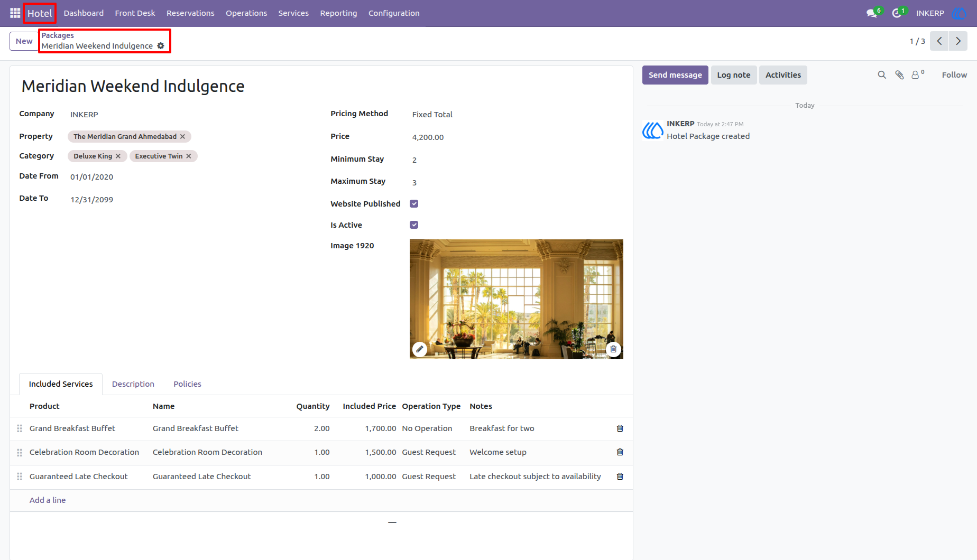Click Add a line link
The width and height of the screenshot is (977, 560).
[x=48, y=500]
